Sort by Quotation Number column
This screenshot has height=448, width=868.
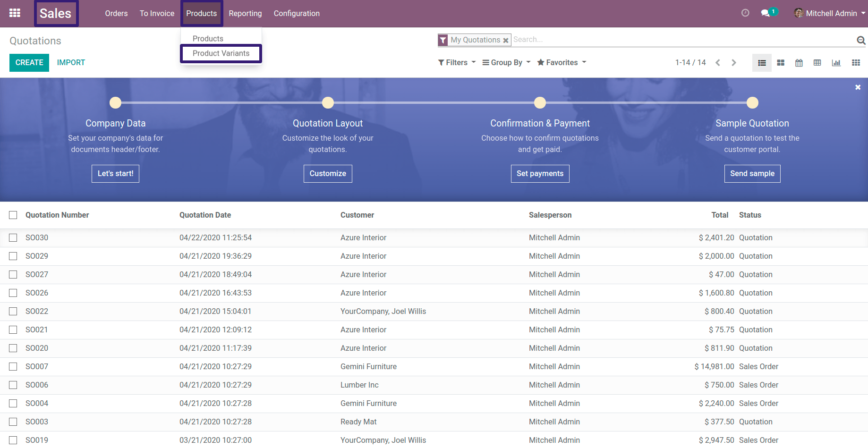[57, 215]
